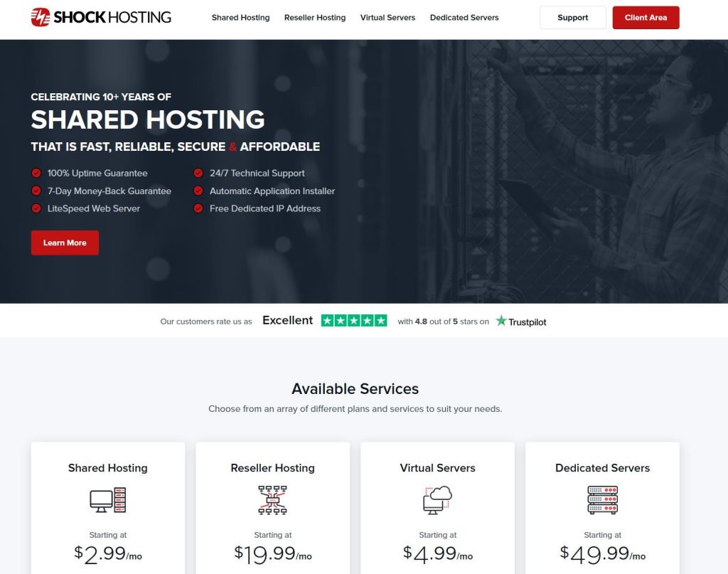Open the Reseller Hosting nav menu
This screenshot has height=574, width=728.
point(315,18)
